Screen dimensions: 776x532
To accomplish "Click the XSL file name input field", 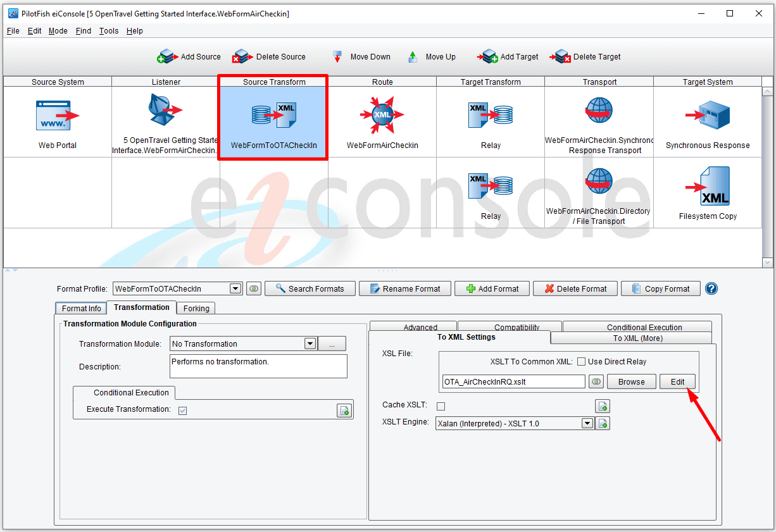I will [x=513, y=381].
